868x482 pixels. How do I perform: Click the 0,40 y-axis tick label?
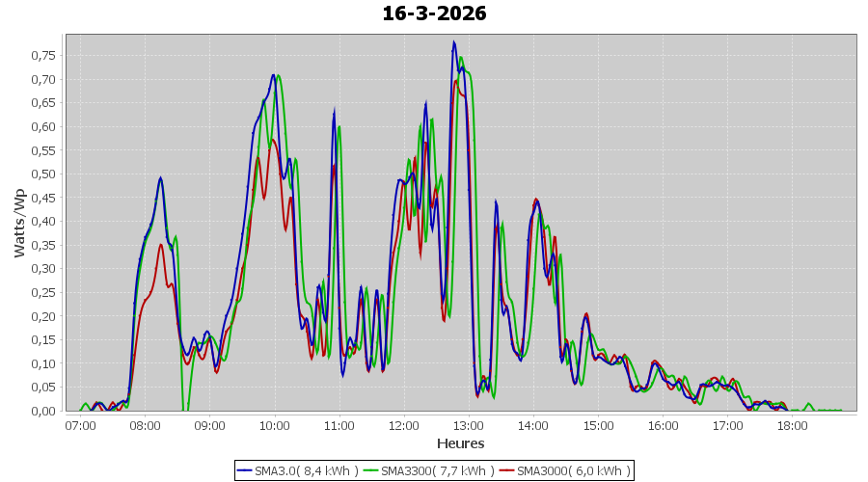[x=42, y=221]
